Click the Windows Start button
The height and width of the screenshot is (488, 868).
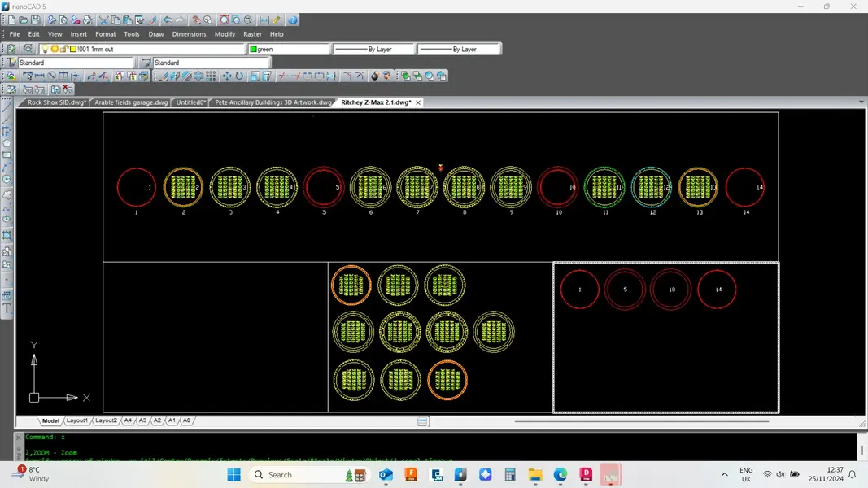point(234,475)
